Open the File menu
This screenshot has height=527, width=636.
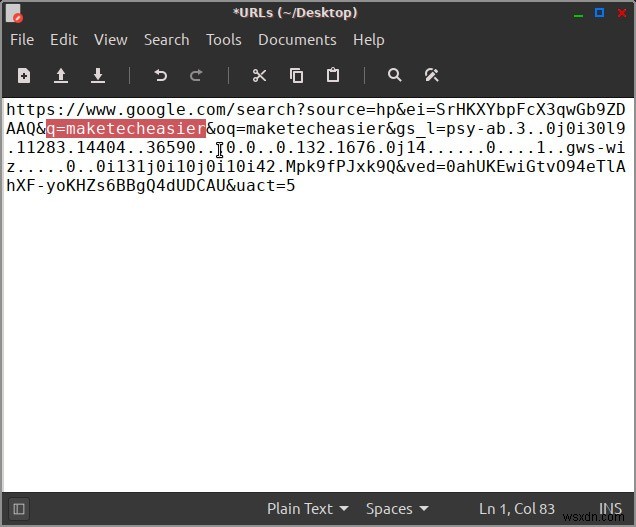tap(22, 40)
